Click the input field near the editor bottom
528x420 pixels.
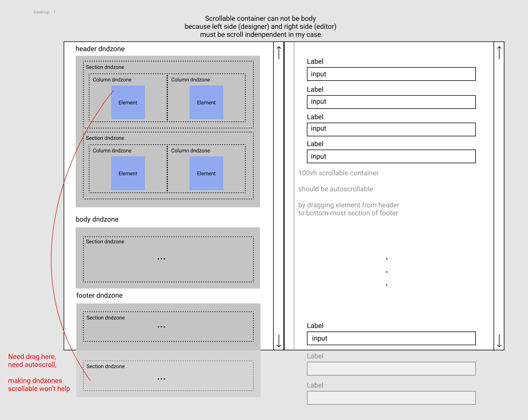point(391,339)
